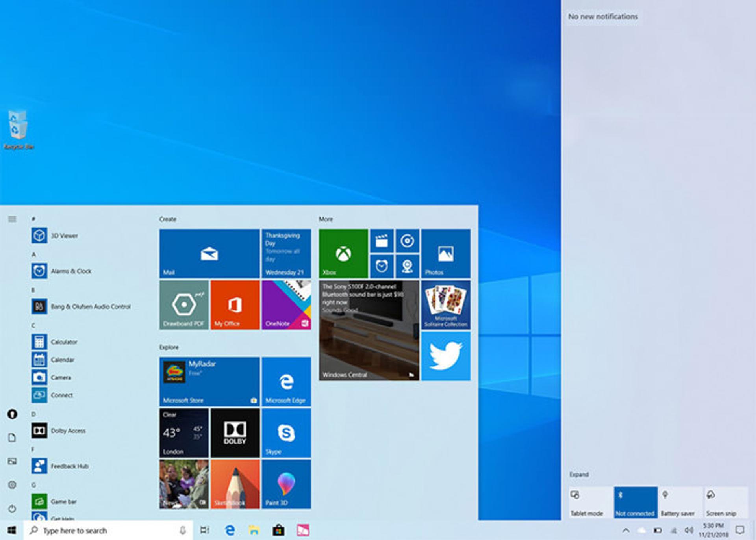Open the Skype tile
This screenshot has width=756, height=540.
pyautogui.click(x=286, y=433)
